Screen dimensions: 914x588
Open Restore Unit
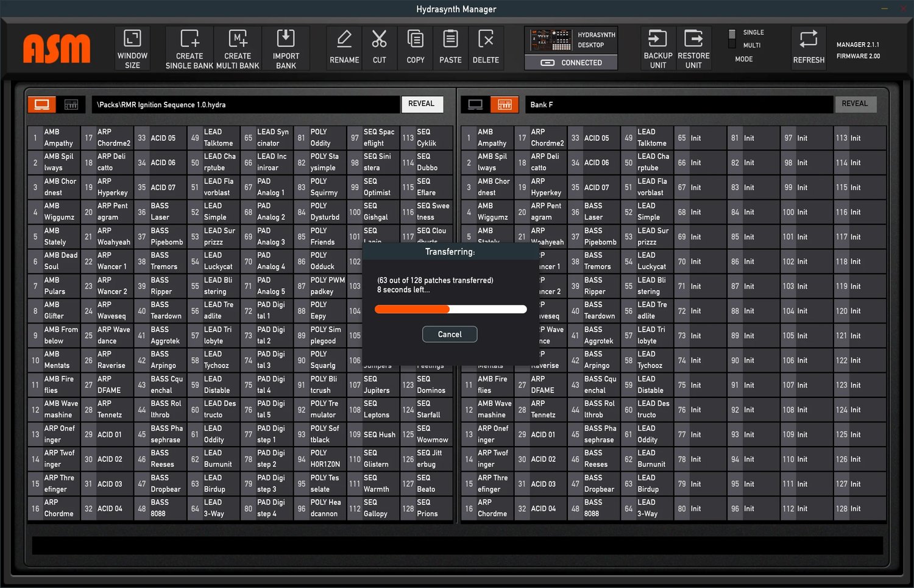[x=693, y=48]
